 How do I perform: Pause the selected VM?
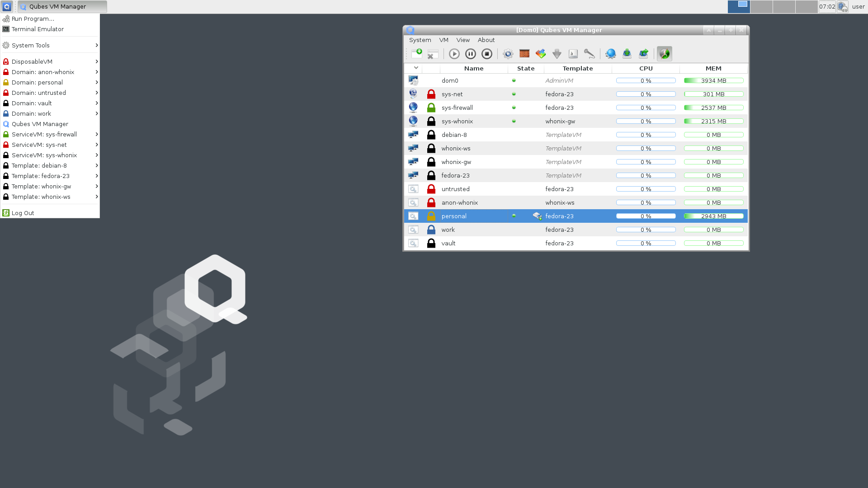pyautogui.click(x=471, y=54)
